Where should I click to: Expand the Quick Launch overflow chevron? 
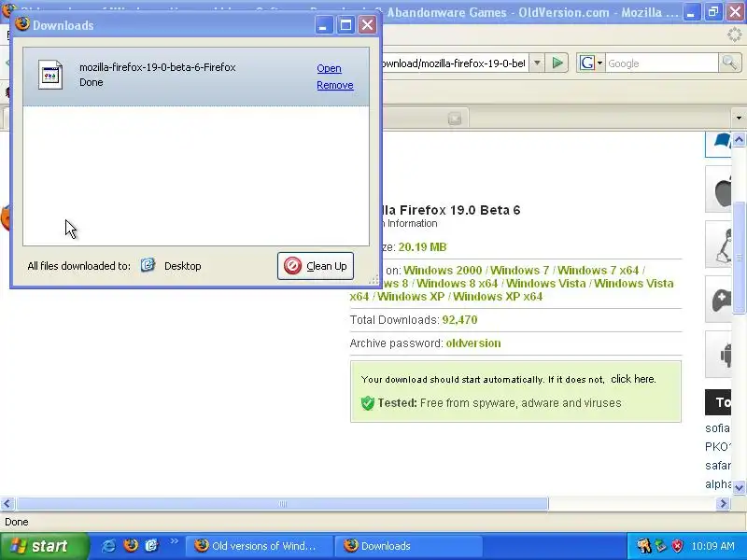click(174, 541)
